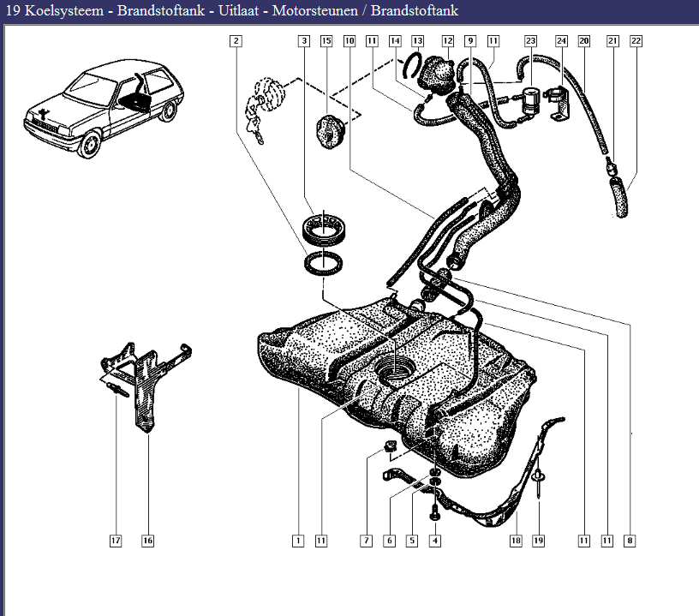Viewport: 699px width, 616px height.
Task: Click the 'Brandstoftank' section title text
Action: coord(415,10)
